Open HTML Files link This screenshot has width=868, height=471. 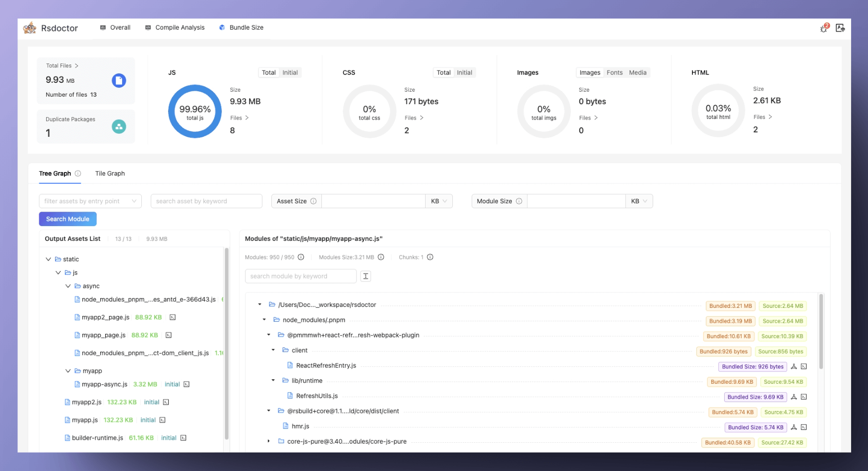(763, 117)
